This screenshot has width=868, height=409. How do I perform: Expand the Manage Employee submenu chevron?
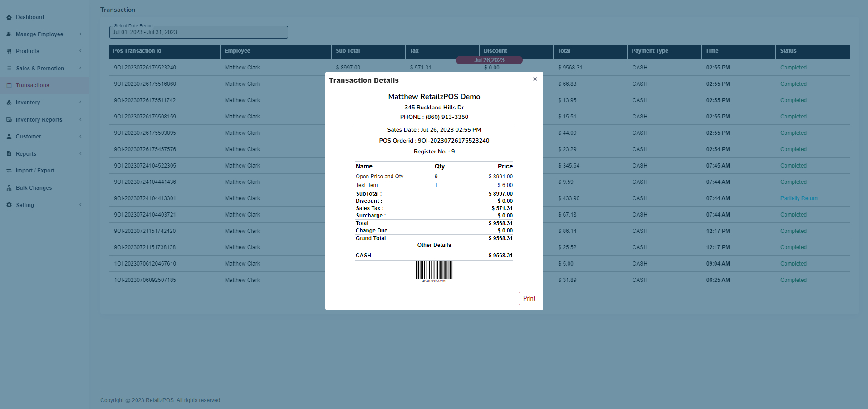(x=80, y=34)
